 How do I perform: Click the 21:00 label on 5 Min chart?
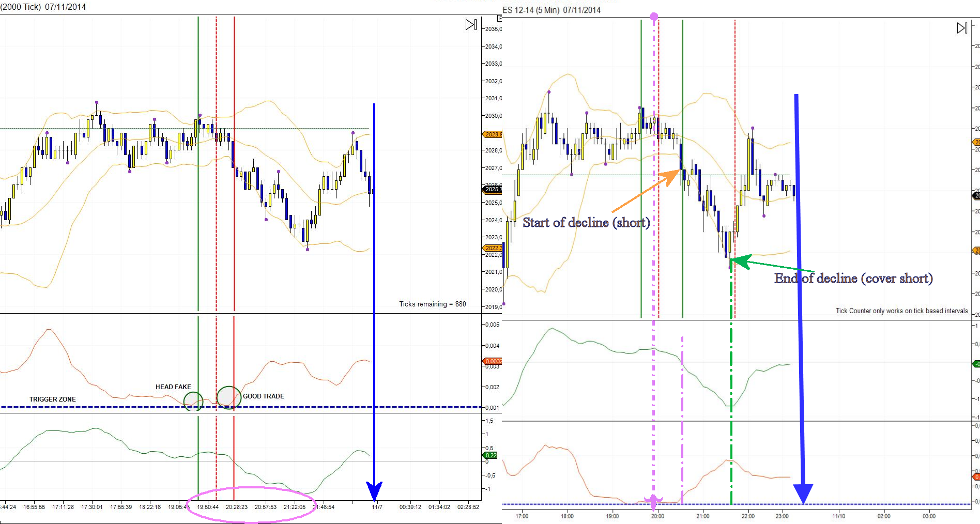pos(703,516)
